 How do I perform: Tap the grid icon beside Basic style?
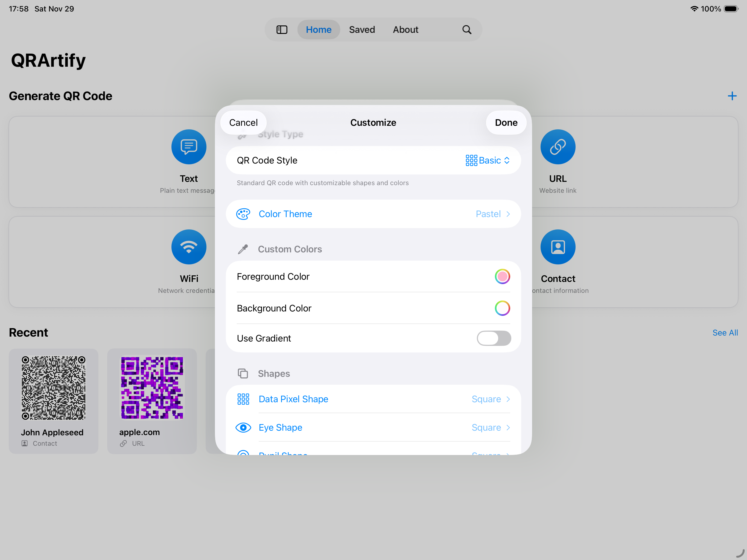[471, 161]
